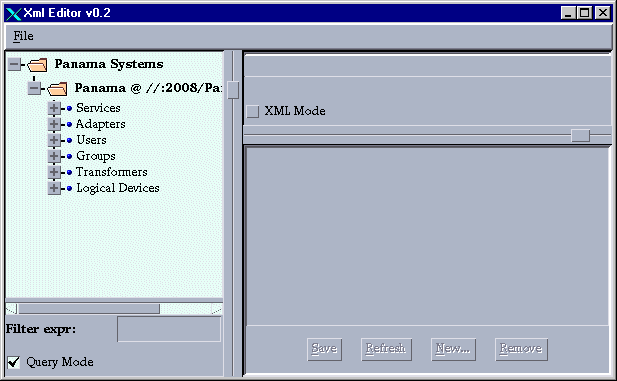
Task: Click the tree horizontal scrollbar thumb
Action: click(89, 309)
